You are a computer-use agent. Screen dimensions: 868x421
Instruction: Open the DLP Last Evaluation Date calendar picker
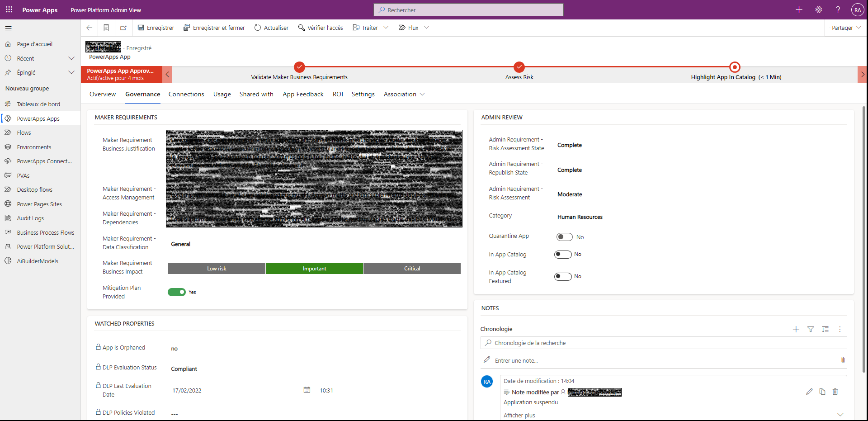[x=307, y=390]
